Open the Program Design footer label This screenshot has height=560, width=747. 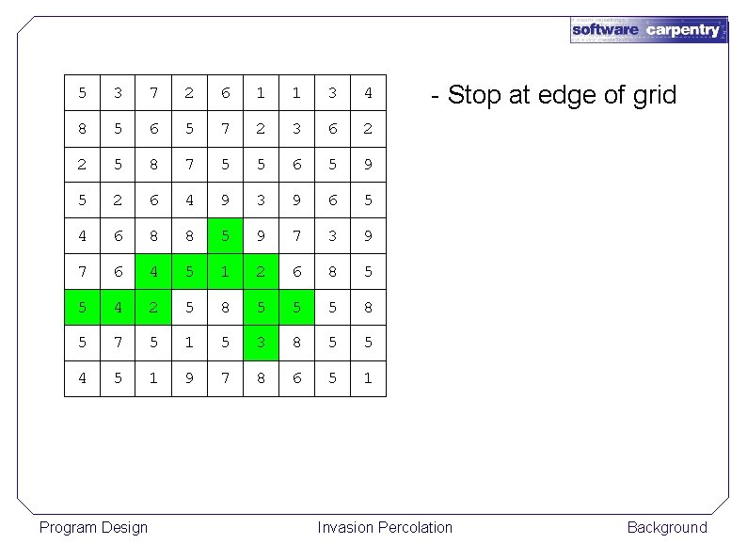pos(93,528)
